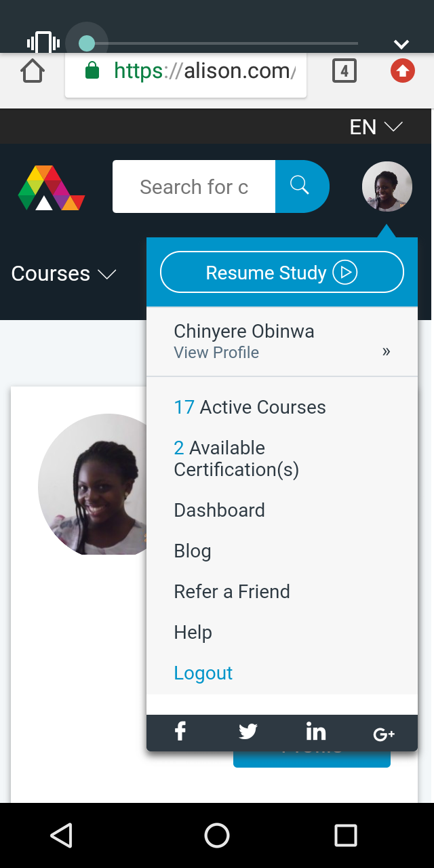The width and height of the screenshot is (434, 868).
Task: Click the Alison logo icon
Action: 52,188
